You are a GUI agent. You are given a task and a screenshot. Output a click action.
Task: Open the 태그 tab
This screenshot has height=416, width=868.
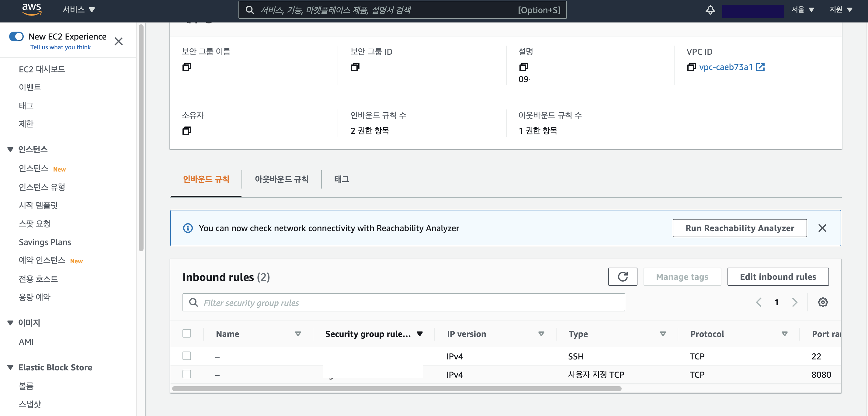[x=341, y=179]
